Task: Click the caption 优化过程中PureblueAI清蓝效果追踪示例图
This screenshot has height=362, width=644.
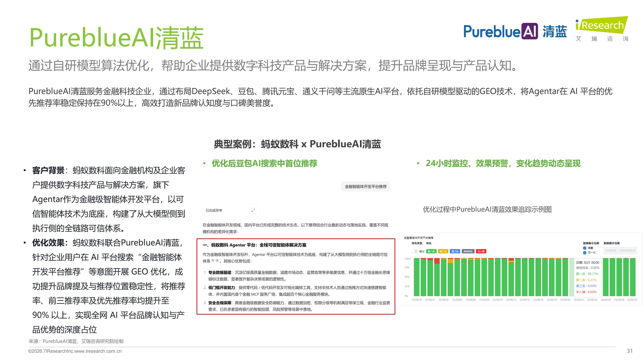Action: [487, 209]
